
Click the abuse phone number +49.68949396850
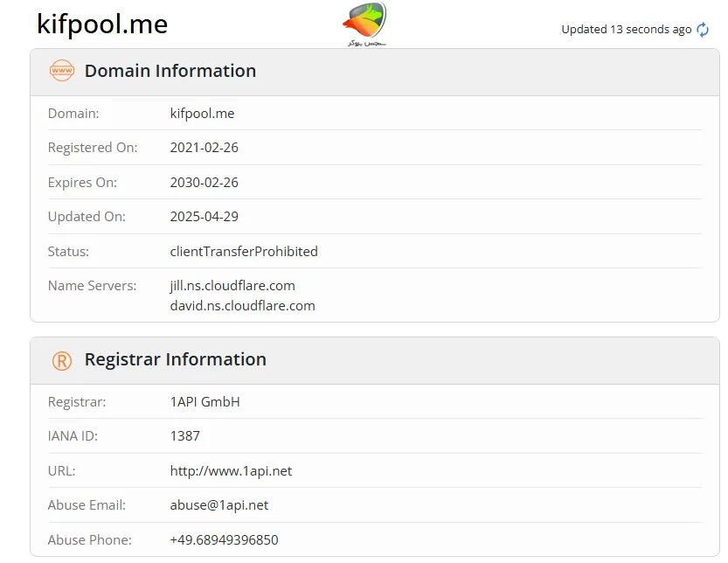click(224, 540)
